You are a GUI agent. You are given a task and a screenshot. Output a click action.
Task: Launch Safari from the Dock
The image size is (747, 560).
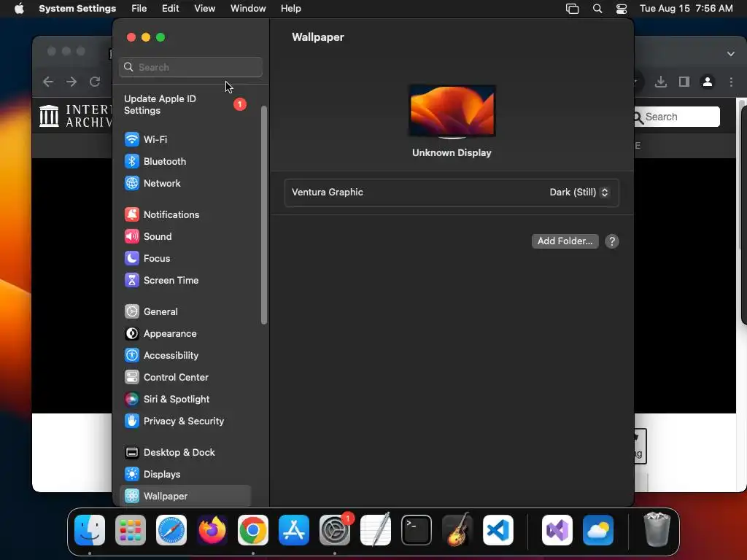click(171, 530)
